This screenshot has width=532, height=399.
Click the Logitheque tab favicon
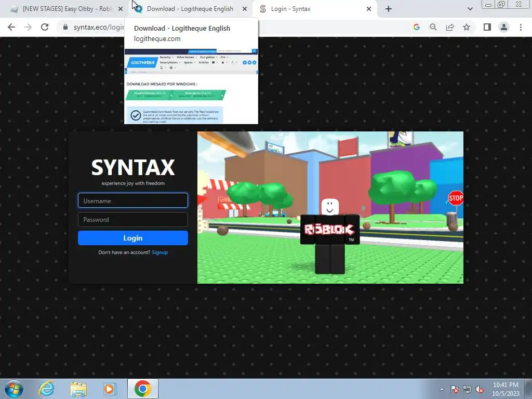pyautogui.click(x=138, y=9)
